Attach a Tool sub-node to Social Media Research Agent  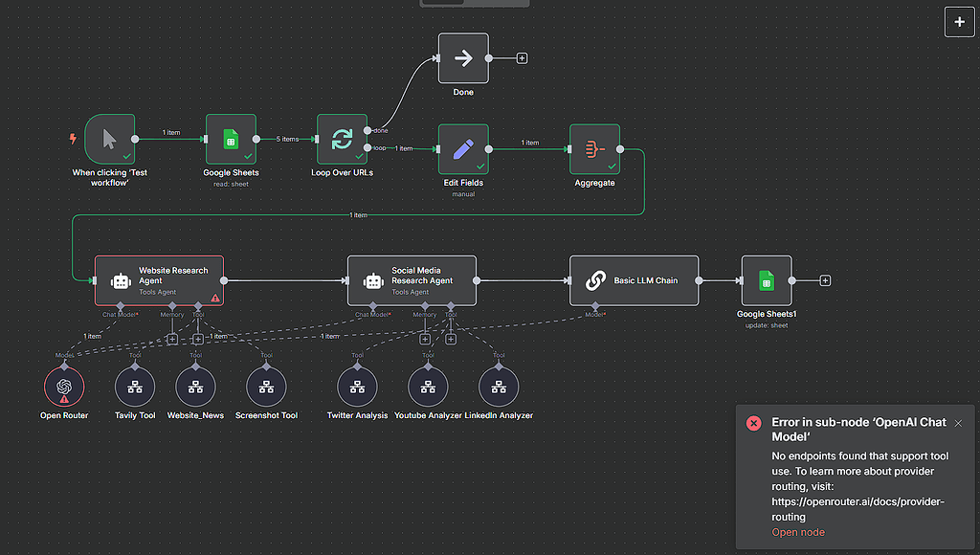450,338
